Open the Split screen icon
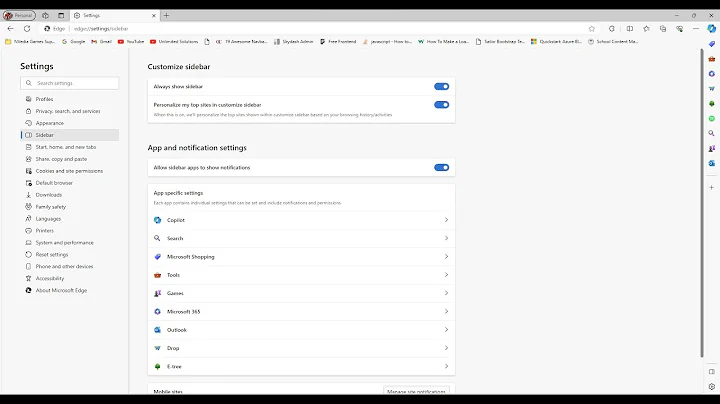Screen dimensions: 720x404 [x=630, y=28]
